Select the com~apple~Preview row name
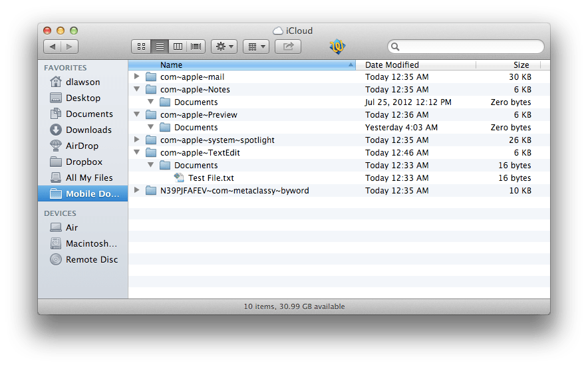 pos(199,115)
